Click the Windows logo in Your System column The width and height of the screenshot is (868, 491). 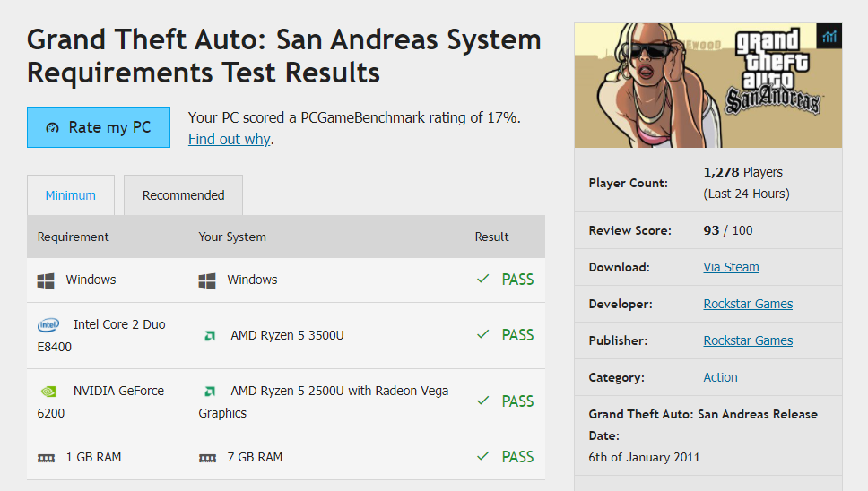(207, 280)
